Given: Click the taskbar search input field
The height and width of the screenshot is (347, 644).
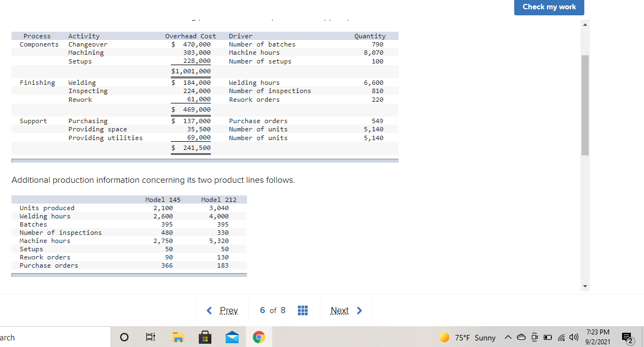Looking at the screenshot, I should pos(55,337).
